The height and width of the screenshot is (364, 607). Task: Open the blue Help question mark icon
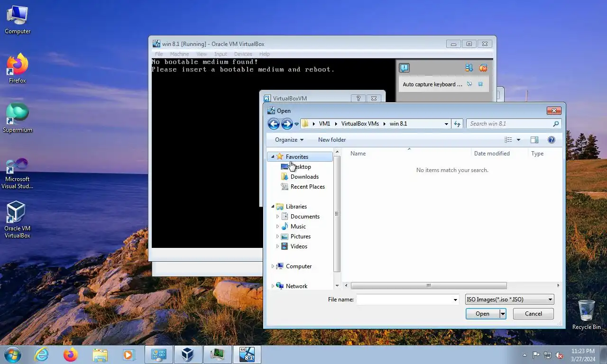click(x=552, y=140)
